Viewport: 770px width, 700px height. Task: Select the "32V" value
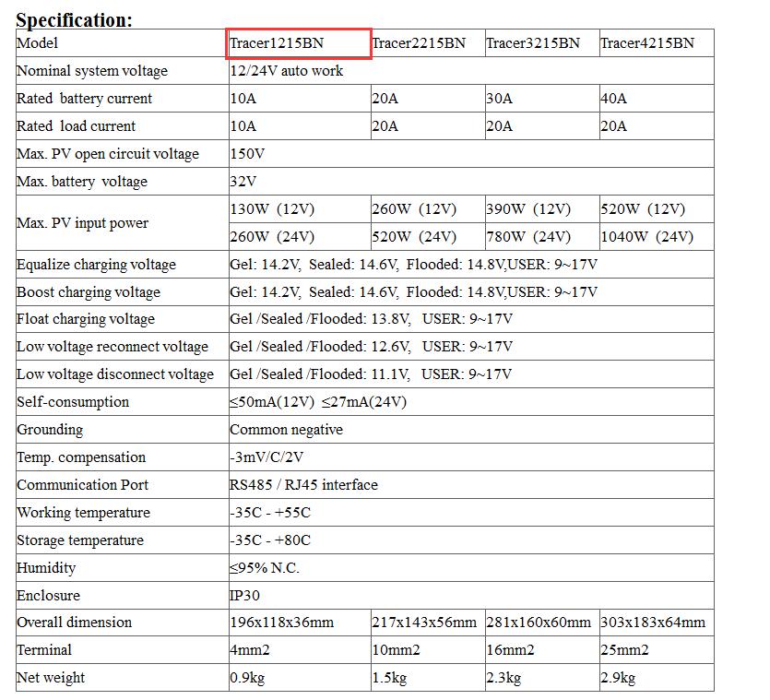click(x=243, y=182)
